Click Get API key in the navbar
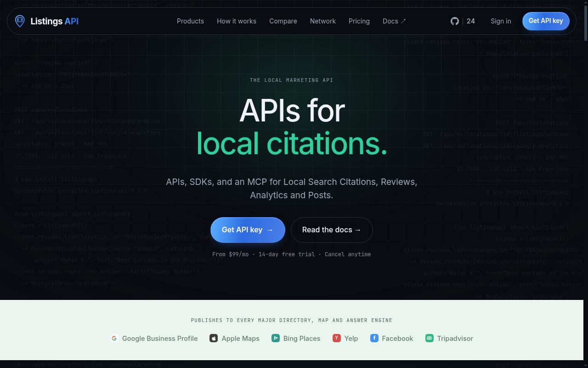The height and width of the screenshot is (368, 588). [546, 21]
